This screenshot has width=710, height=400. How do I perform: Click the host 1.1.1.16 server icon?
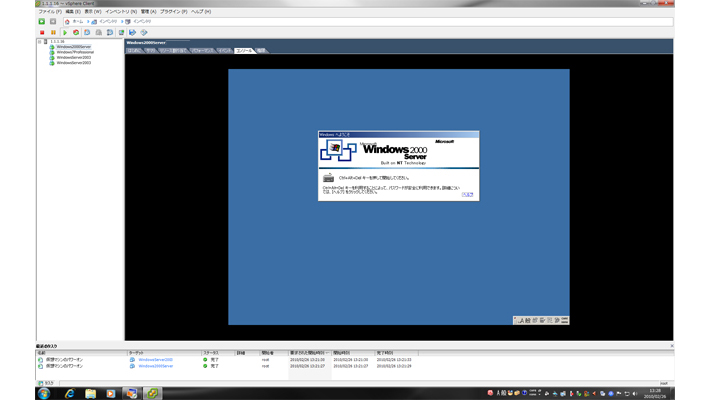pyautogui.click(x=46, y=41)
